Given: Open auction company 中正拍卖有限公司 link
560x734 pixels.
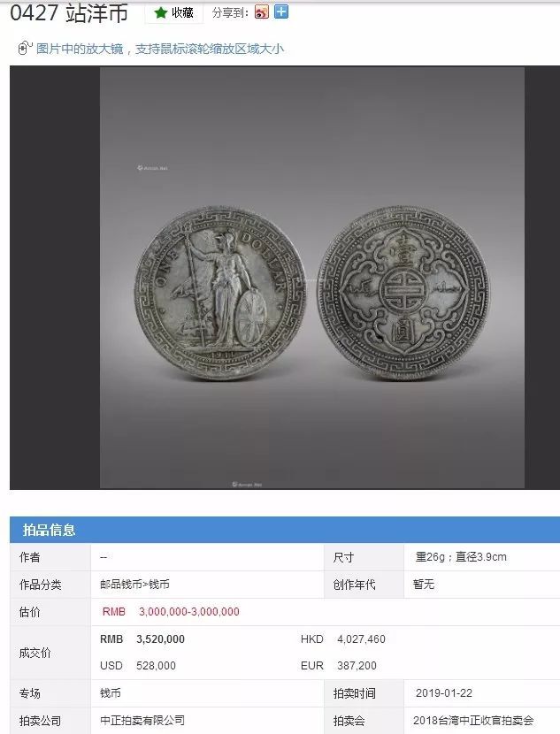Looking at the screenshot, I should pyautogui.click(x=142, y=720).
